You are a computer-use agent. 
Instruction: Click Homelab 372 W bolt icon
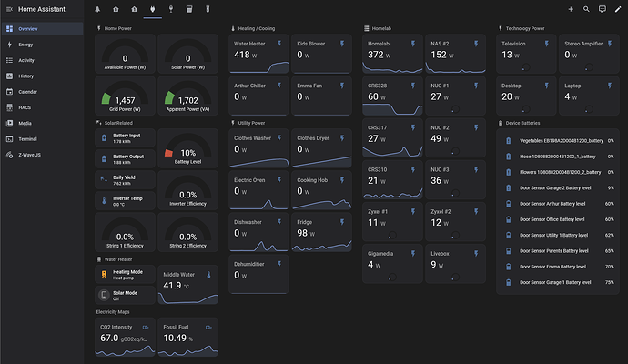[413, 44]
